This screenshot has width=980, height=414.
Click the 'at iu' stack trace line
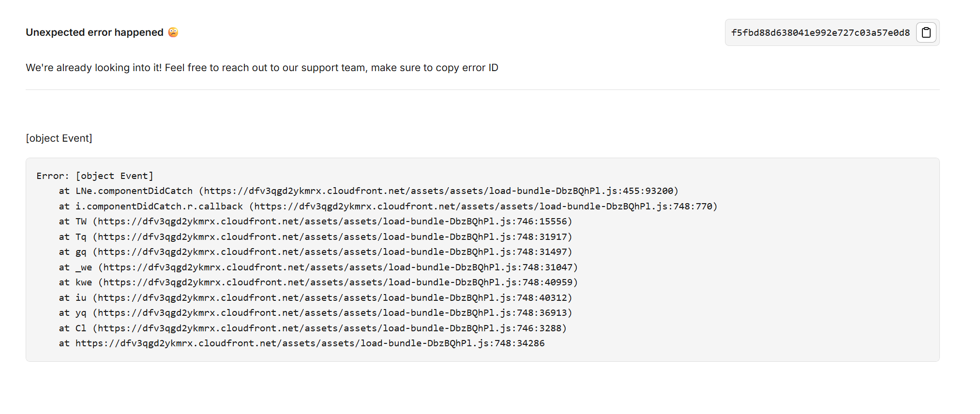[316, 297]
